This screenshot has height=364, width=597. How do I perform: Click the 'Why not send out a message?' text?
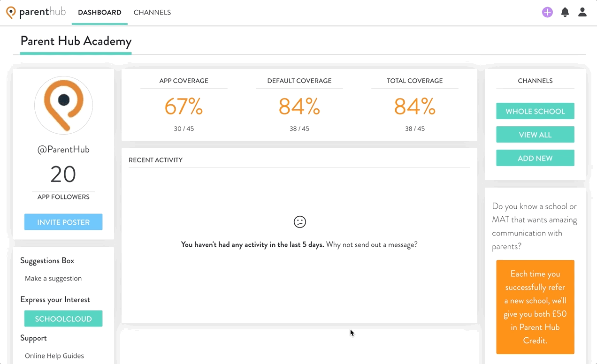tap(372, 244)
